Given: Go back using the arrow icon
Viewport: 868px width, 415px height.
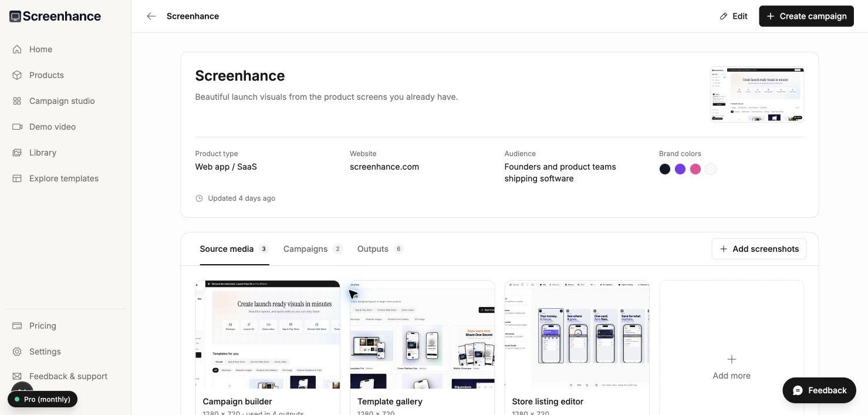Looking at the screenshot, I should coord(151,16).
